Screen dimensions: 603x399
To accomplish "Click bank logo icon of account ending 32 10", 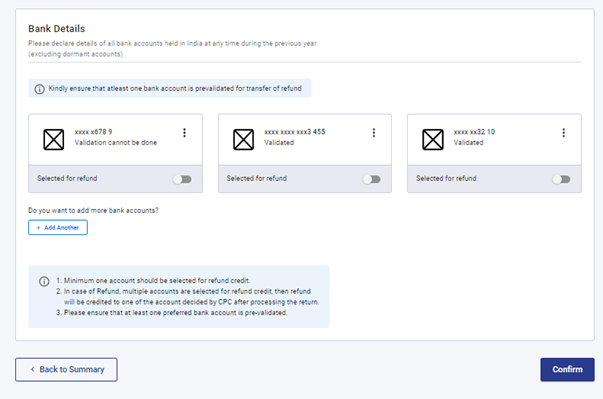I will pos(433,139).
